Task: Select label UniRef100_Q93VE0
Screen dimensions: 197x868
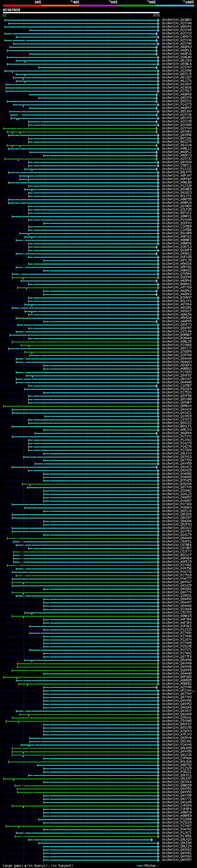Action: click(176, 132)
